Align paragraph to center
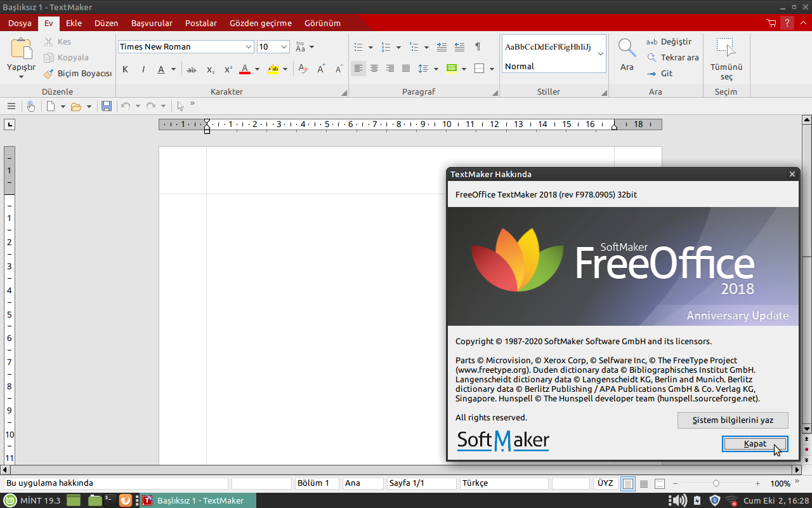This screenshot has height=508, width=812. [x=374, y=69]
